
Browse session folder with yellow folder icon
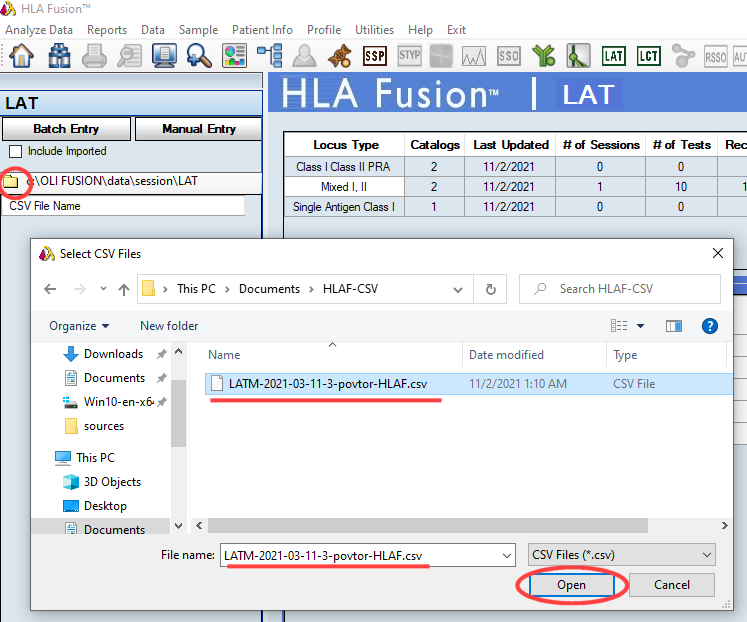coord(10,181)
